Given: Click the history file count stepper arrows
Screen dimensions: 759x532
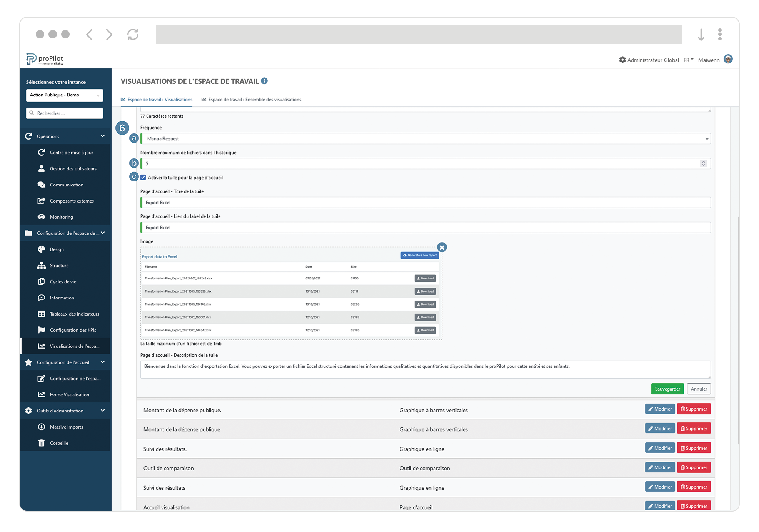Looking at the screenshot, I should [x=703, y=163].
